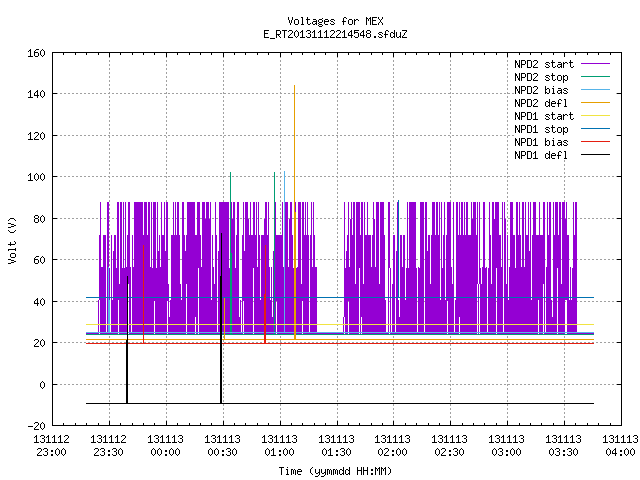Click the "Time (yymmdd HH:MM)" x-axis label
Image resolution: width=640 pixels, height=480 pixels.
tap(335, 471)
